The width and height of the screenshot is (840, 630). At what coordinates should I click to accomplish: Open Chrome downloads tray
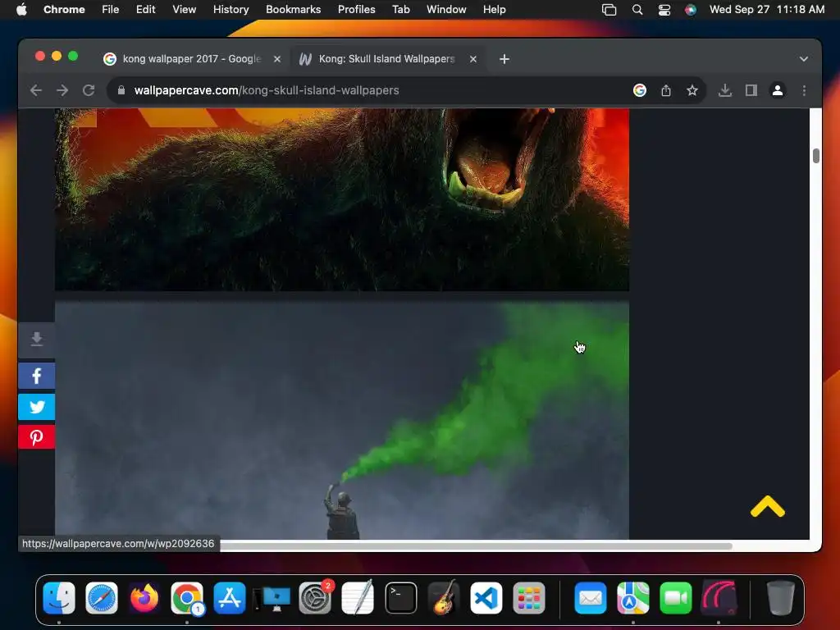[725, 90]
